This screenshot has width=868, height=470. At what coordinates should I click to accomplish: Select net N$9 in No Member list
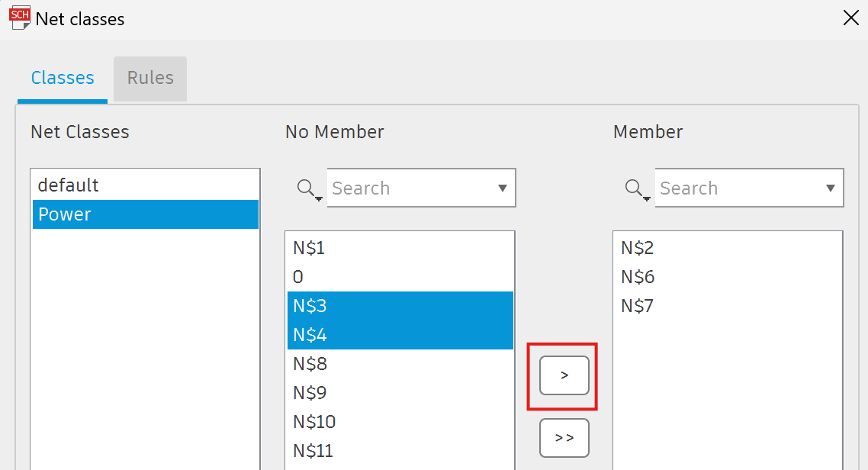(x=400, y=392)
